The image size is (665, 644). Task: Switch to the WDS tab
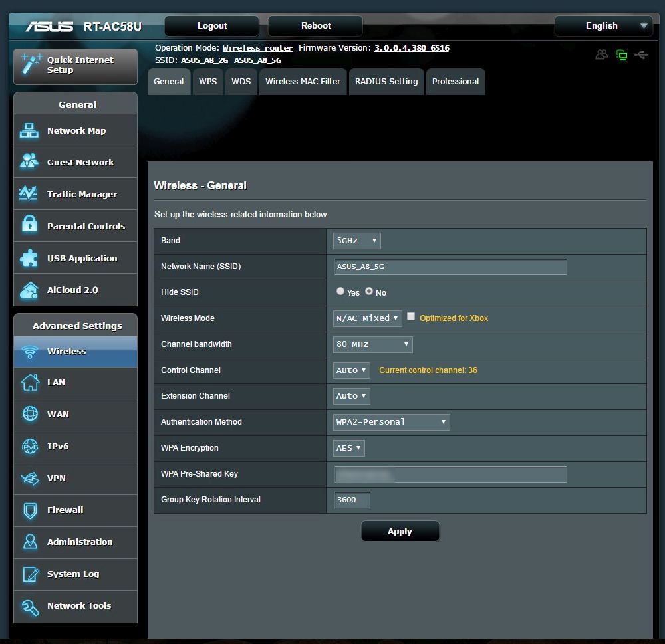241,81
